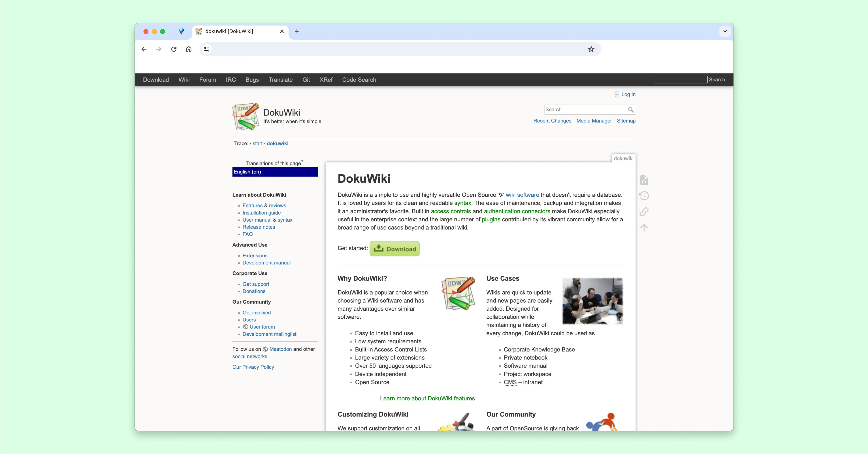Click the globe icon next to Mastodon
The image size is (868, 454).
click(x=266, y=349)
